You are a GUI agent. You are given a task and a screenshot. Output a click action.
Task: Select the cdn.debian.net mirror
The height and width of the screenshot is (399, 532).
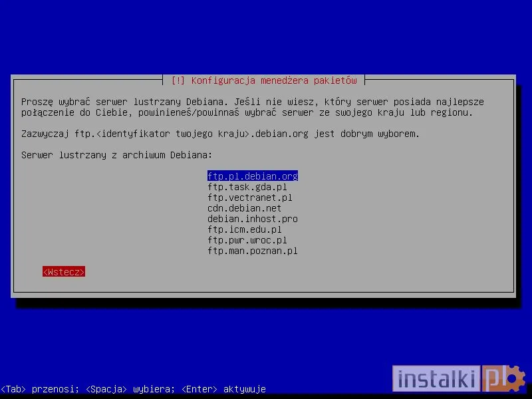243,208
